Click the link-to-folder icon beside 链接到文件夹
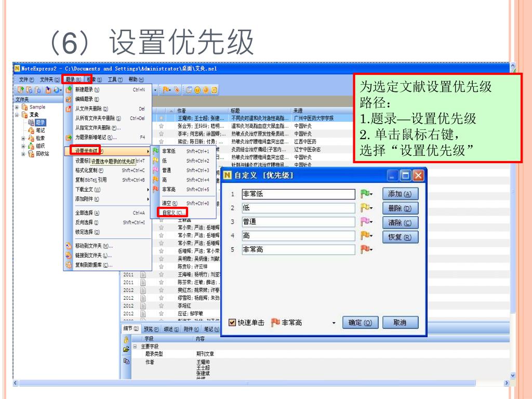Viewport: 532px width, 399px height. point(69,255)
